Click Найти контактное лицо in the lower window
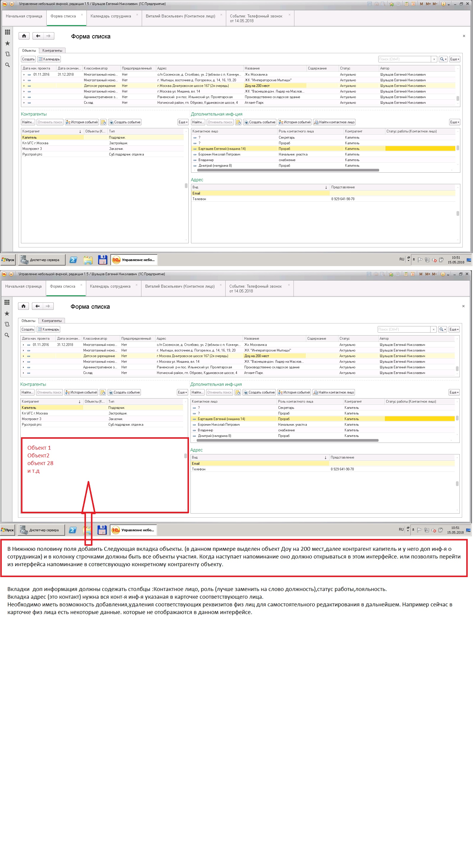 [x=334, y=392]
